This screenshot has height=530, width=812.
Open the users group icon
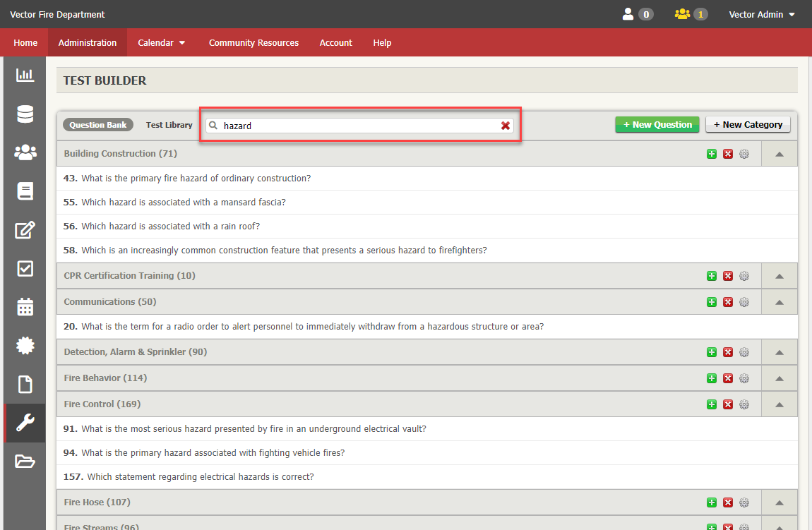tap(25, 152)
